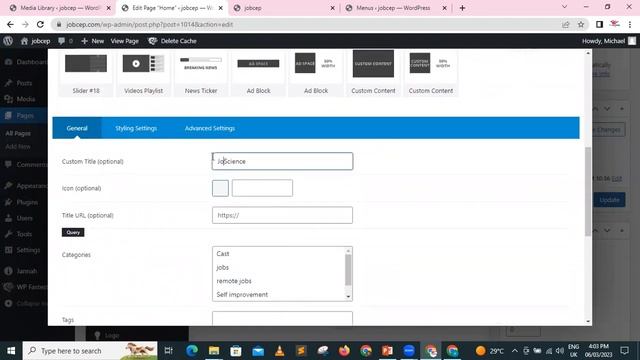Click into the Tags input field
The width and height of the screenshot is (640, 360).
pyautogui.click(x=282, y=319)
